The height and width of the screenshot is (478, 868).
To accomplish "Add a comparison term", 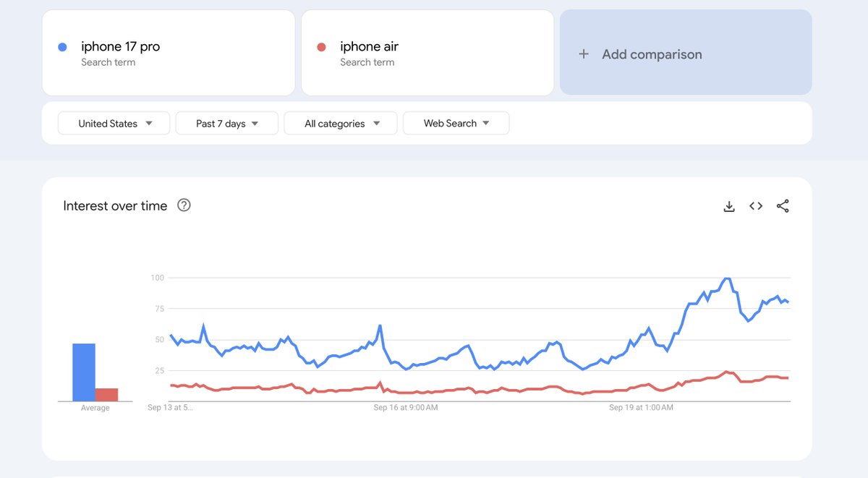I will tap(686, 52).
